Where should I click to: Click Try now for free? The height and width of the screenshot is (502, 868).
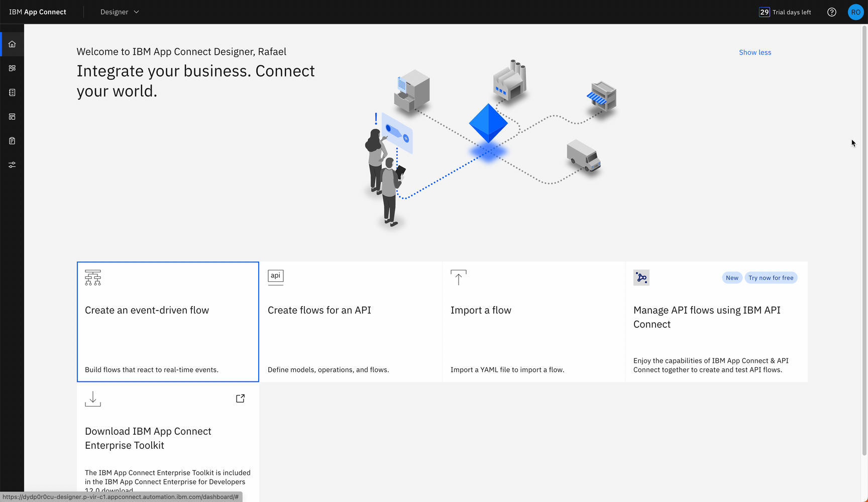point(771,277)
